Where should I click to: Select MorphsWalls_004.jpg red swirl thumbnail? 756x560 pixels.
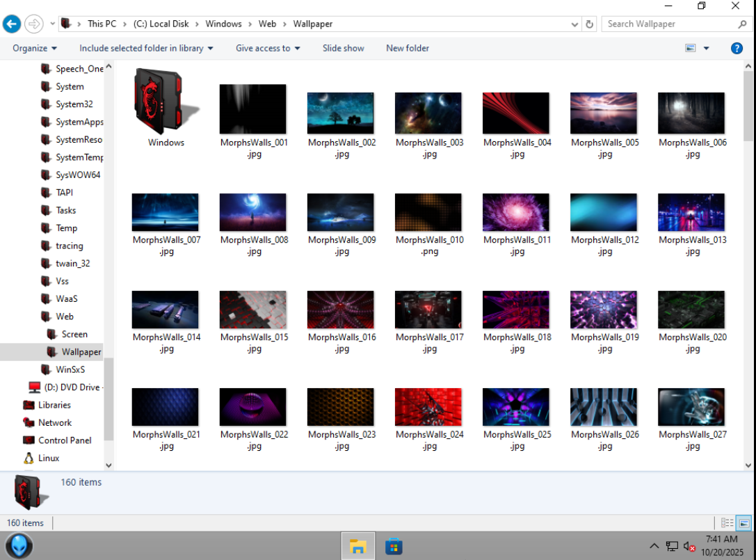click(516, 113)
